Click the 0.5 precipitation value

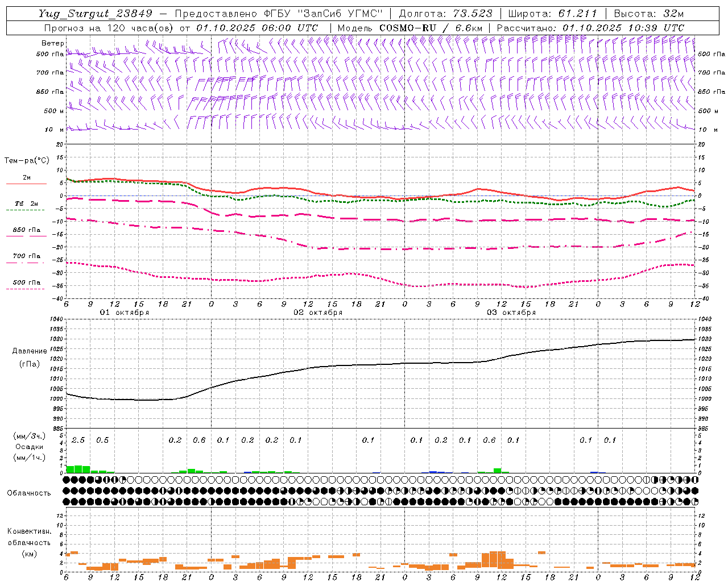(x=102, y=440)
